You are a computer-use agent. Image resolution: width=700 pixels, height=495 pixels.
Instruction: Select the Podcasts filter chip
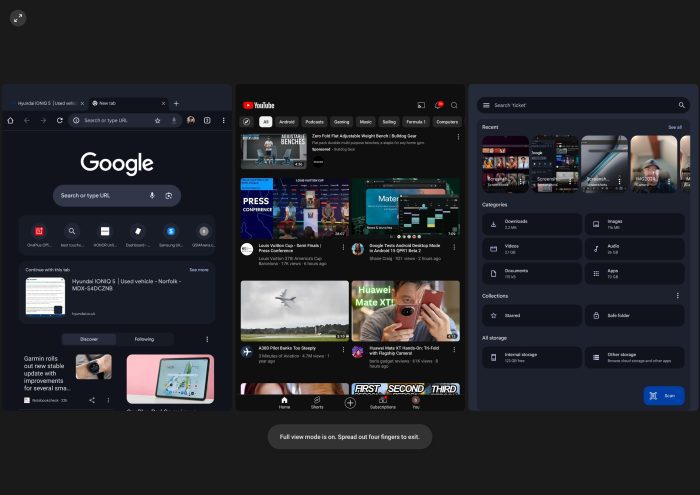point(314,122)
